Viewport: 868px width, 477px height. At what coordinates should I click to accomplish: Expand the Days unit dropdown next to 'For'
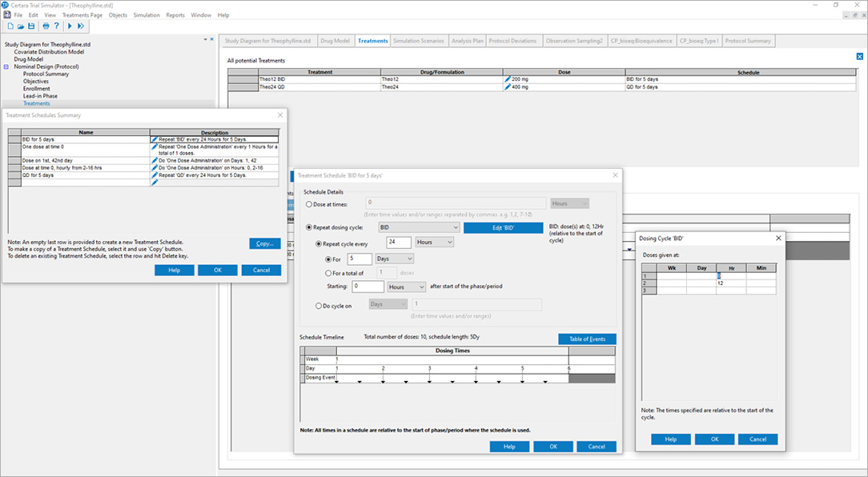[x=410, y=259]
